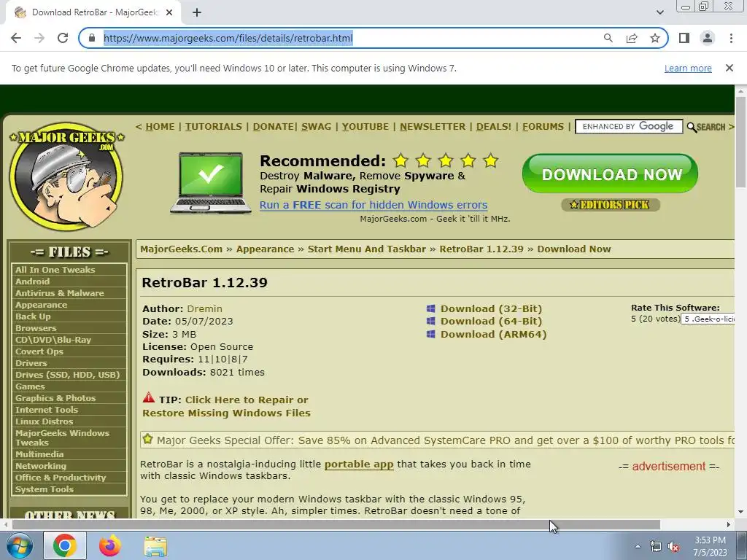Click the horizontal scrollbar thumb

click(x=336, y=525)
